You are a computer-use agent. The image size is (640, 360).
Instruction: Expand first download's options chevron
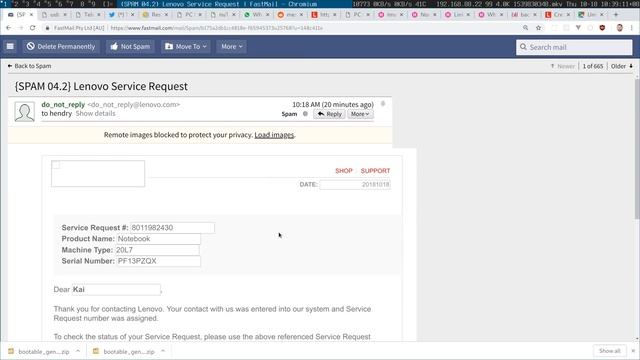(x=78, y=351)
